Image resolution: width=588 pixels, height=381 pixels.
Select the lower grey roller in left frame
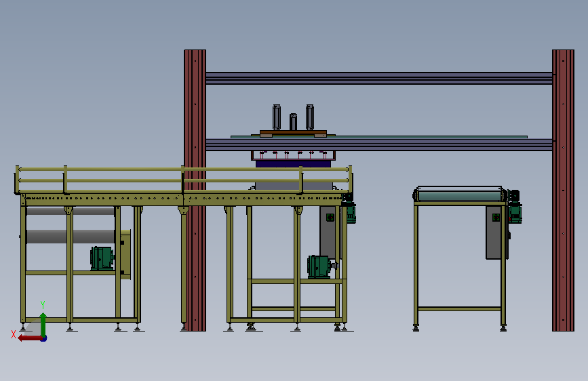pyautogui.click(x=71, y=237)
